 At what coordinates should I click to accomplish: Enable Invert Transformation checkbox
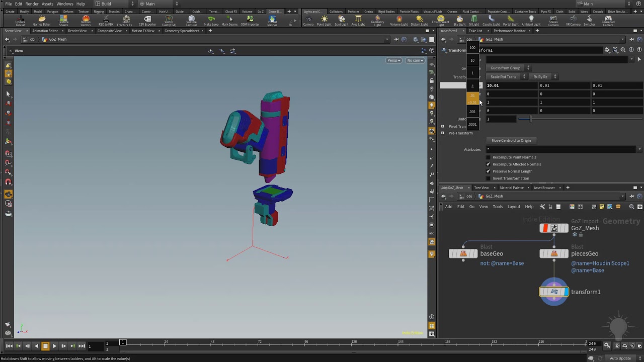(x=488, y=178)
